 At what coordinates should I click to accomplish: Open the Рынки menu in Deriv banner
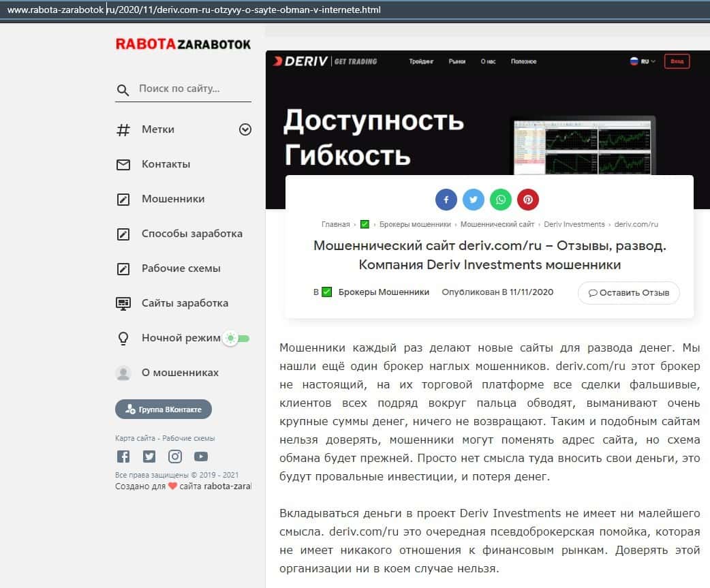(457, 61)
